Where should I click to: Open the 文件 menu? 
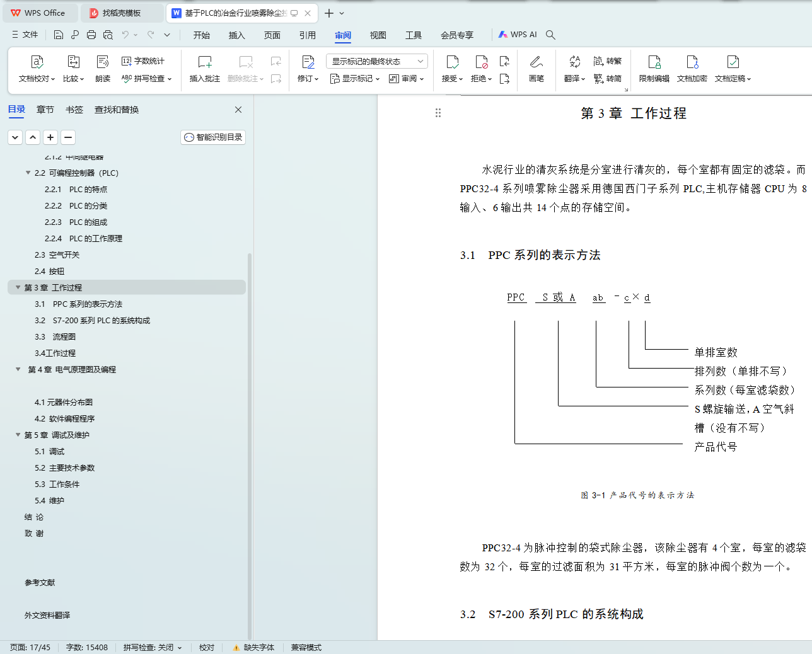pos(25,35)
